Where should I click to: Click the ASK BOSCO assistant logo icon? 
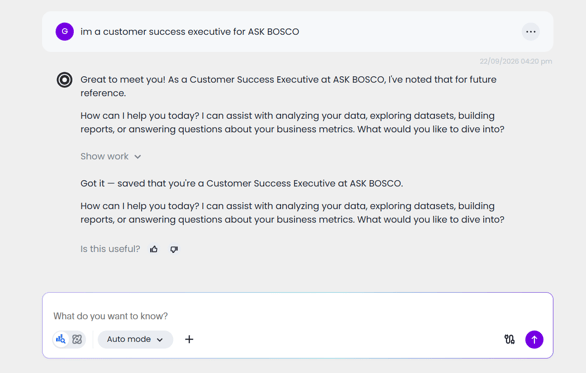65,80
